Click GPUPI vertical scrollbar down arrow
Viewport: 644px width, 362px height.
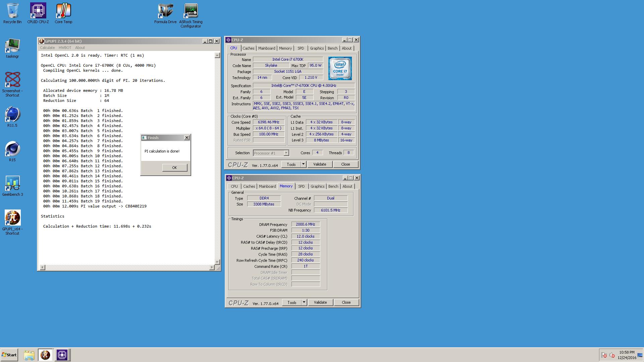(217, 262)
